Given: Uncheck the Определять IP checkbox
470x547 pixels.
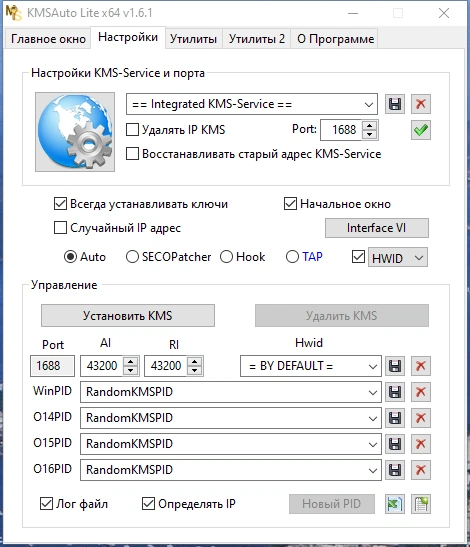Looking at the screenshot, I should pos(148,504).
